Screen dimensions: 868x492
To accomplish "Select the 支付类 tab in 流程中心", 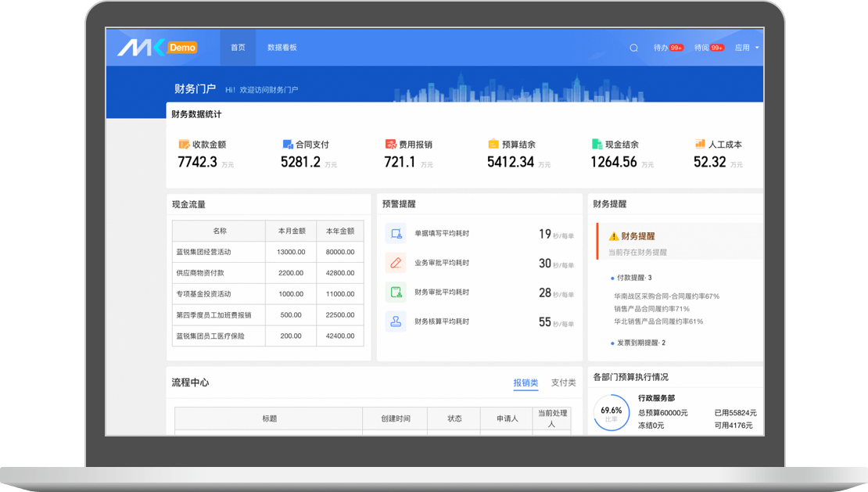I will [563, 382].
